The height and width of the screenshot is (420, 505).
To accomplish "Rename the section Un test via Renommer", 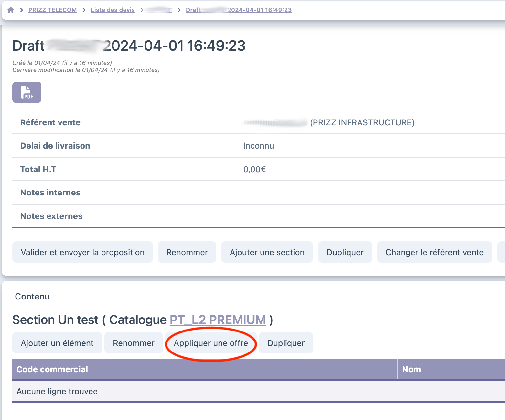I will pyautogui.click(x=134, y=343).
